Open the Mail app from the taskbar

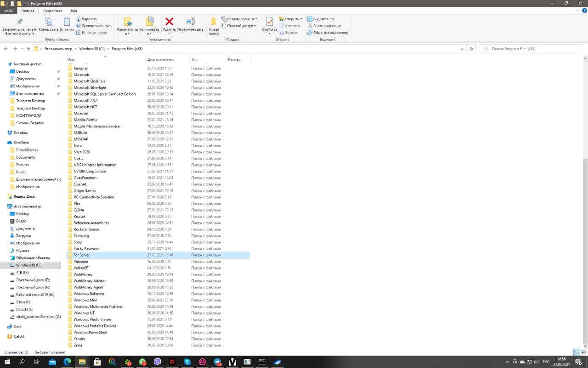52,362
